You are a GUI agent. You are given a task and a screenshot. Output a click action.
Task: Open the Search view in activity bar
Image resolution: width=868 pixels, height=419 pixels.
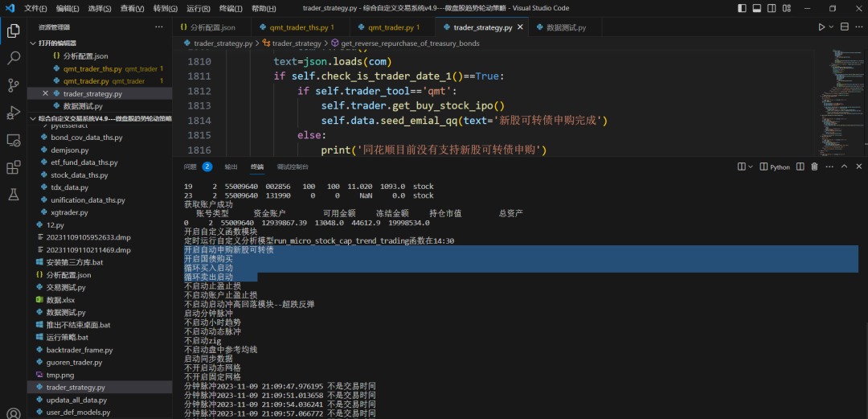click(x=14, y=58)
